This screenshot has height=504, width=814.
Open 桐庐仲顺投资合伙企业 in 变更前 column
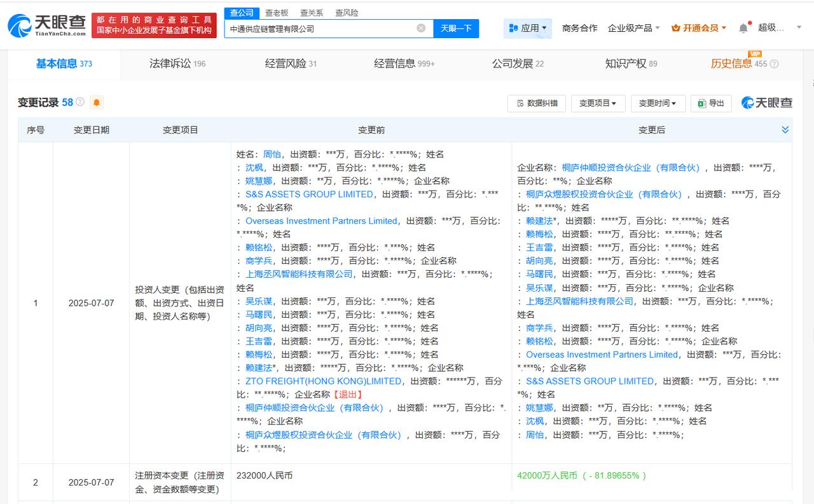click(314, 408)
